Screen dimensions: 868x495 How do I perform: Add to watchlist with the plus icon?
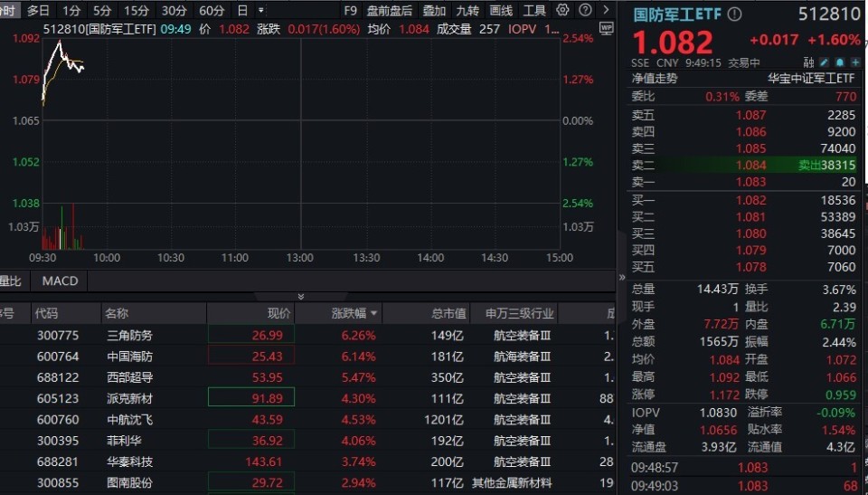pos(856,62)
